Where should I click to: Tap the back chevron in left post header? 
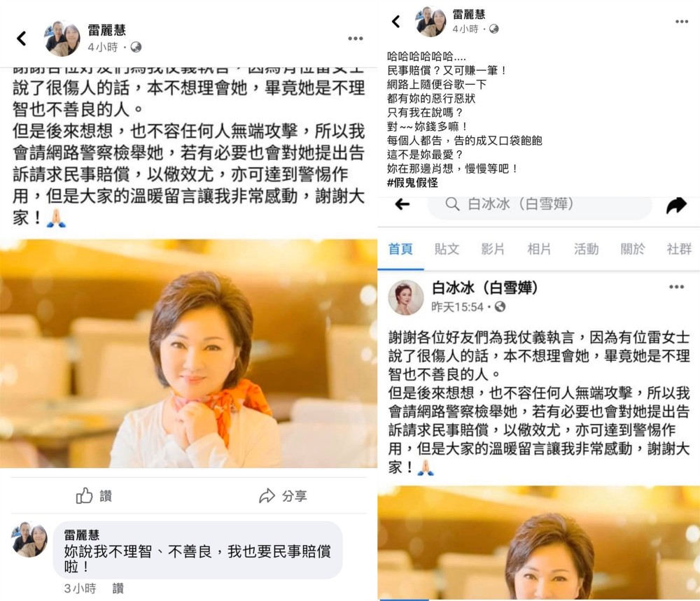[22, 38]
